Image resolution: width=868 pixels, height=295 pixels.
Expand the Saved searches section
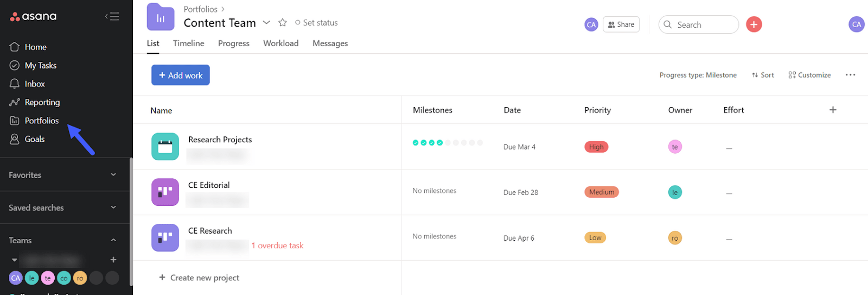[x=113, y=208]
